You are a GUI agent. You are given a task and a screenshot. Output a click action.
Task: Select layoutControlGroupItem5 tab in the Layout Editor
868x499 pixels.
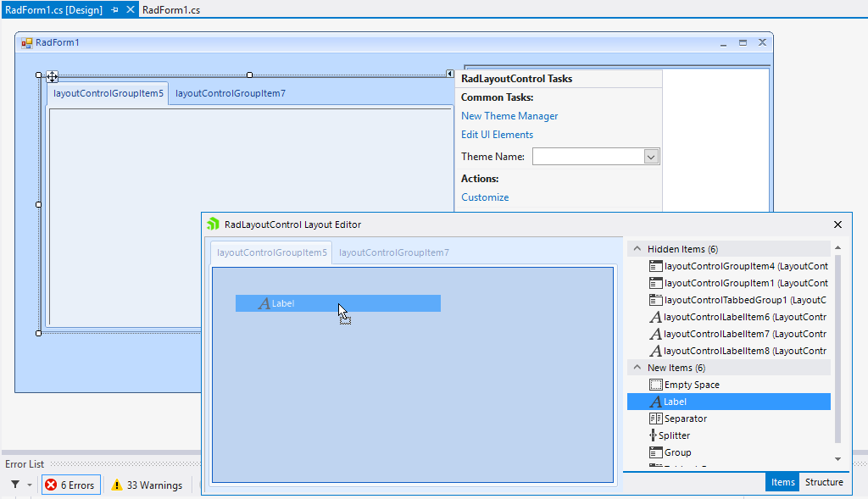(x=272, y=252)
